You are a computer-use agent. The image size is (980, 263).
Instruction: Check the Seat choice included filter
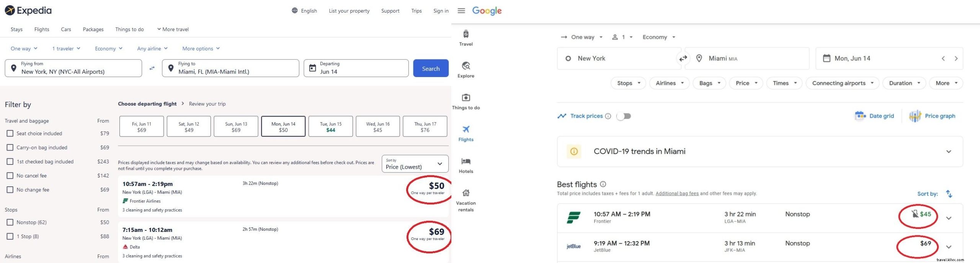point(10,133)
